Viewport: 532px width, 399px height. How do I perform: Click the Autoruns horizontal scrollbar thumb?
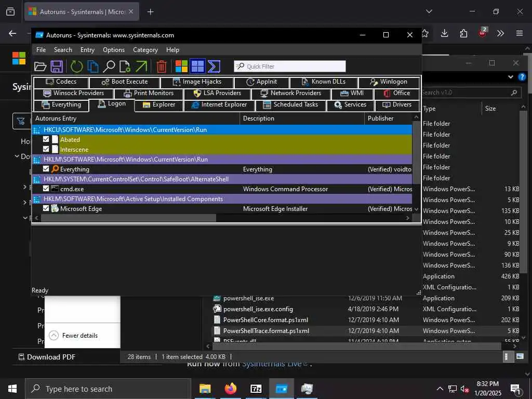click(x=128, y=218)
